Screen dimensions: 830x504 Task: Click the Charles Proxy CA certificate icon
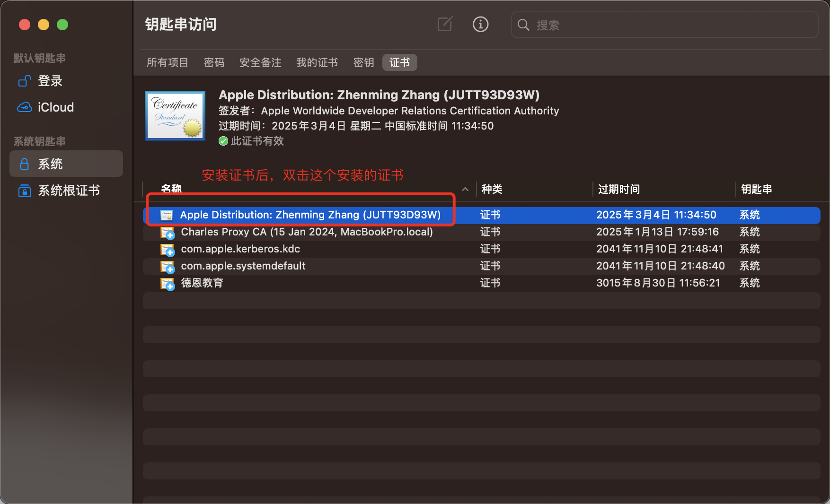(168, 233)
